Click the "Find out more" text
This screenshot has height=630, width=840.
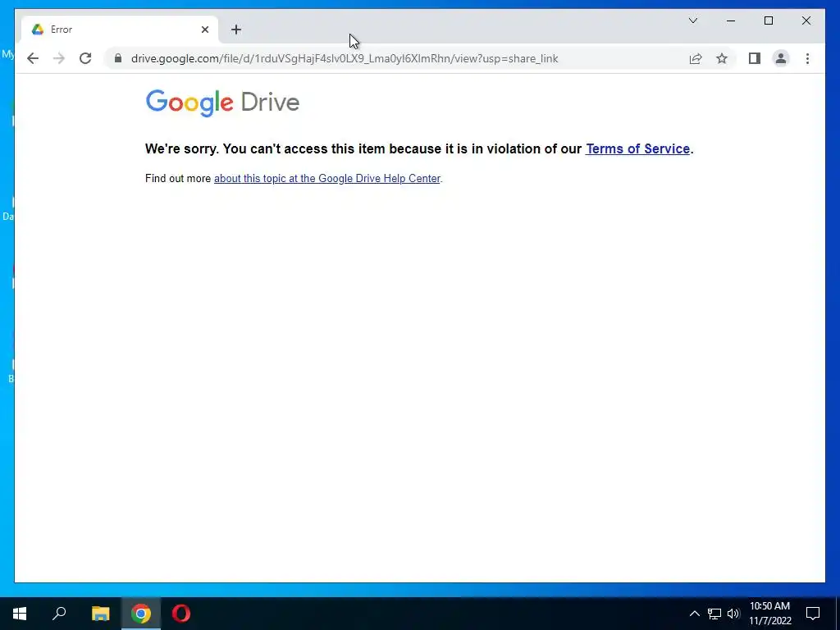[x=178, y=178]
